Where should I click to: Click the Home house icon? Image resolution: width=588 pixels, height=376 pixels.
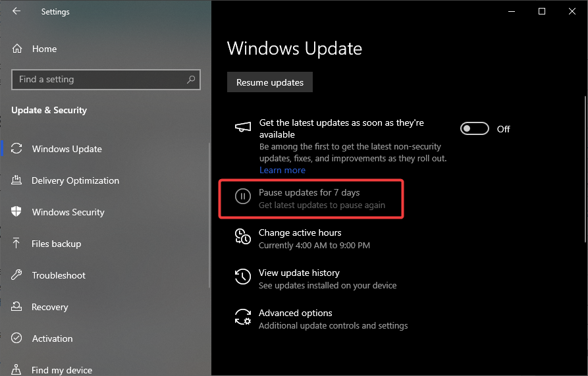click(x=17, y=49)
